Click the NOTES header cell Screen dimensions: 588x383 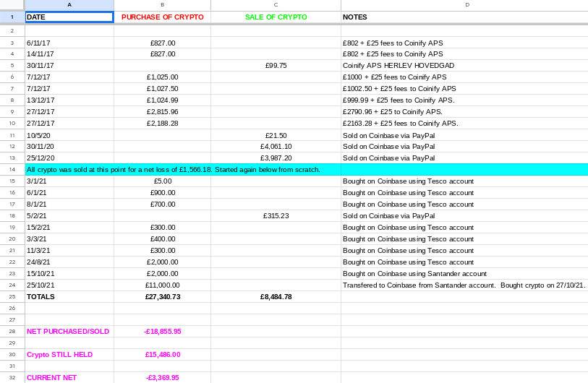[x=464, y=17]
